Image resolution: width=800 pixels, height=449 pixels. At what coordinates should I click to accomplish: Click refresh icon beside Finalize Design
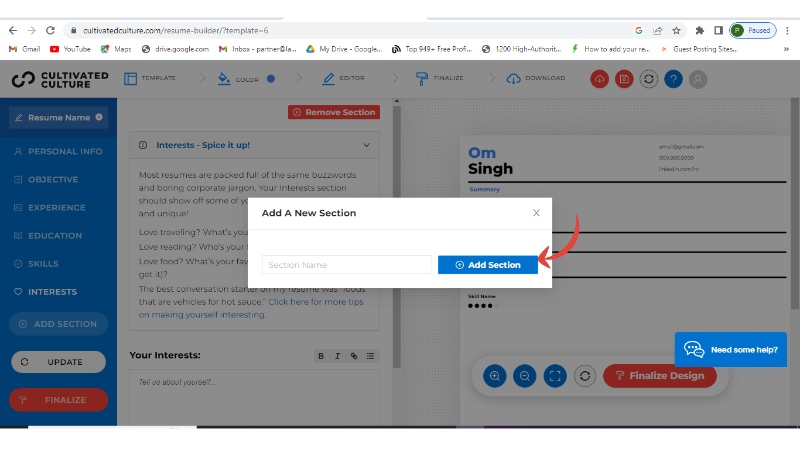click(586, 376)
